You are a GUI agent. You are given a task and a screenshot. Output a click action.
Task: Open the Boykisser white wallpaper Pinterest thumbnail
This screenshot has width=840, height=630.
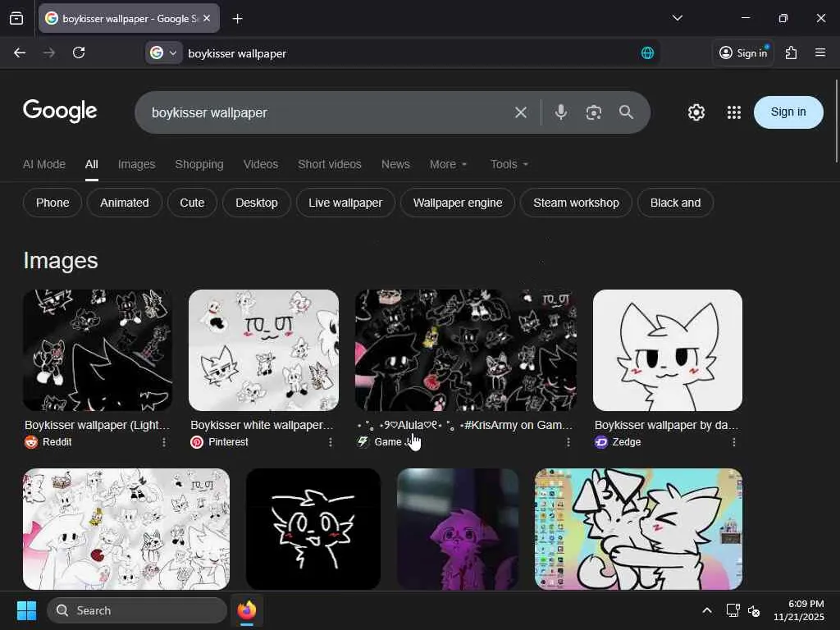click(263, 350)
